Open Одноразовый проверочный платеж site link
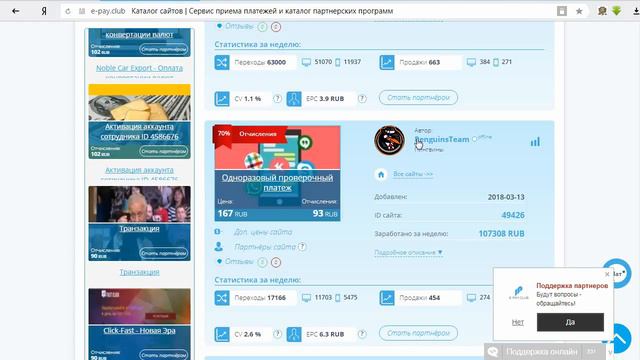Screen dimensions: 640x360 (277, 183)
